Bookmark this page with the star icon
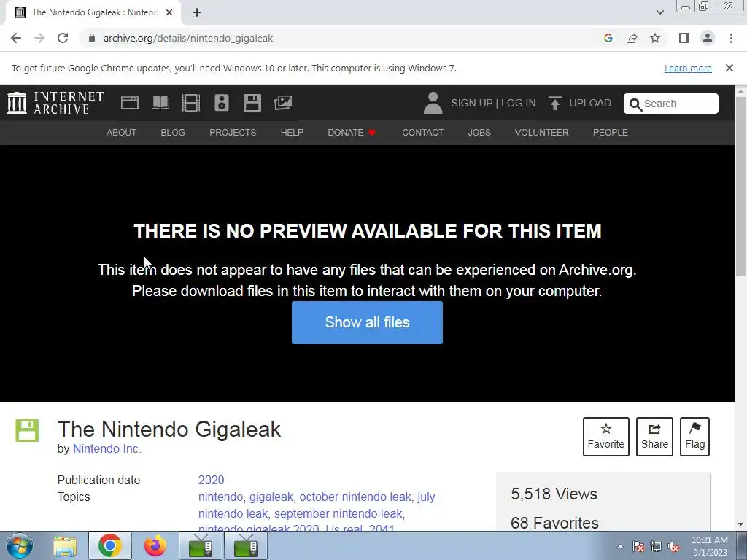This screenshot has height=560, width=747. point(655,38)
